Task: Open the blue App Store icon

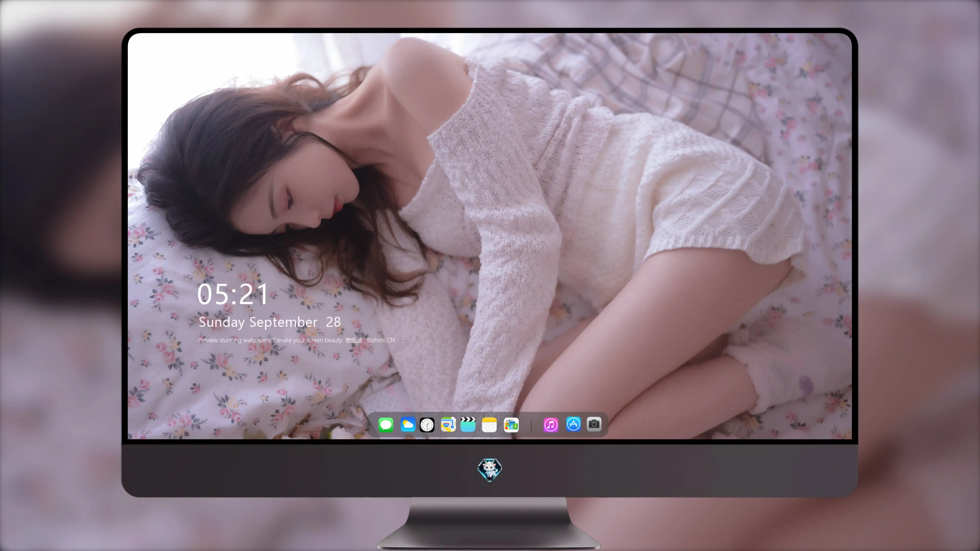Action: pyautogui.click(x=573, y=424)
